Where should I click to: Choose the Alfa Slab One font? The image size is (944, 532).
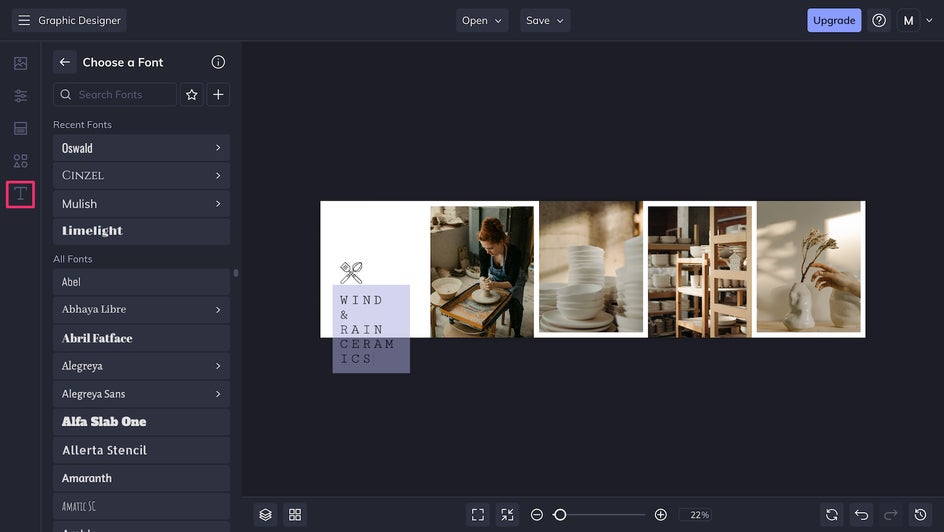click(x=141, y=422)
